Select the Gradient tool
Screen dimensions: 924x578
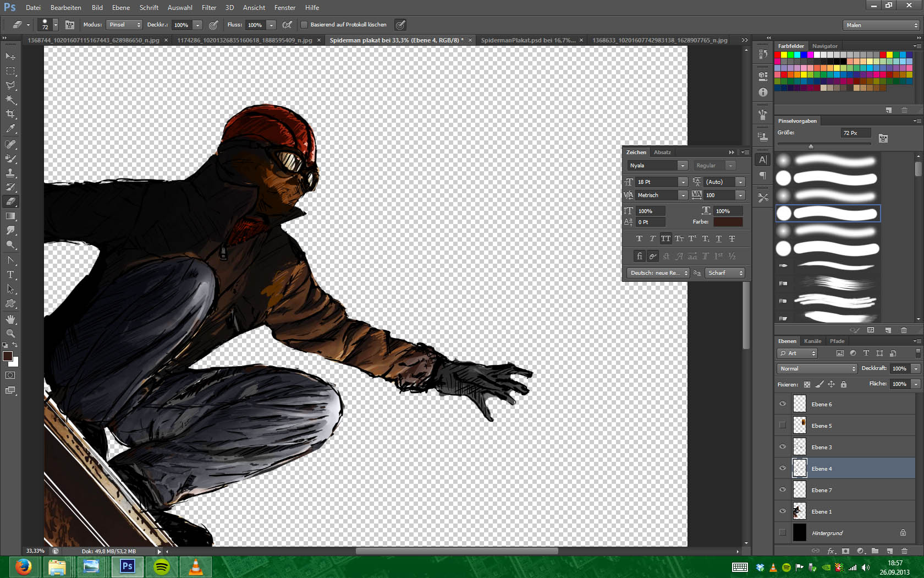(10, 216)
